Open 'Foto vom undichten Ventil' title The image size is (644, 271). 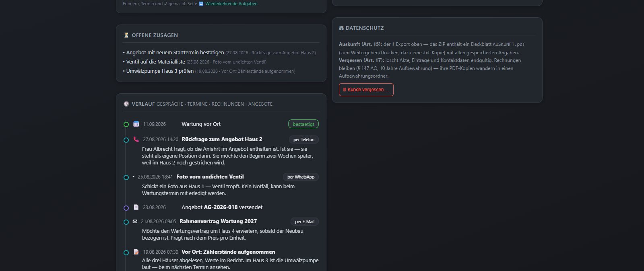(210, 177)
